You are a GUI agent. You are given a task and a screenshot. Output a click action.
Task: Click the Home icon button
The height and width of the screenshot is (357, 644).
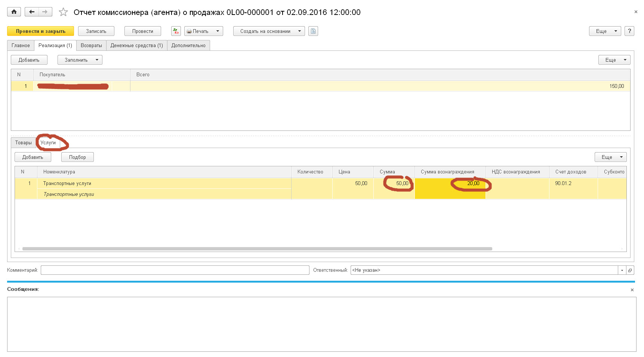coord(14,12)
